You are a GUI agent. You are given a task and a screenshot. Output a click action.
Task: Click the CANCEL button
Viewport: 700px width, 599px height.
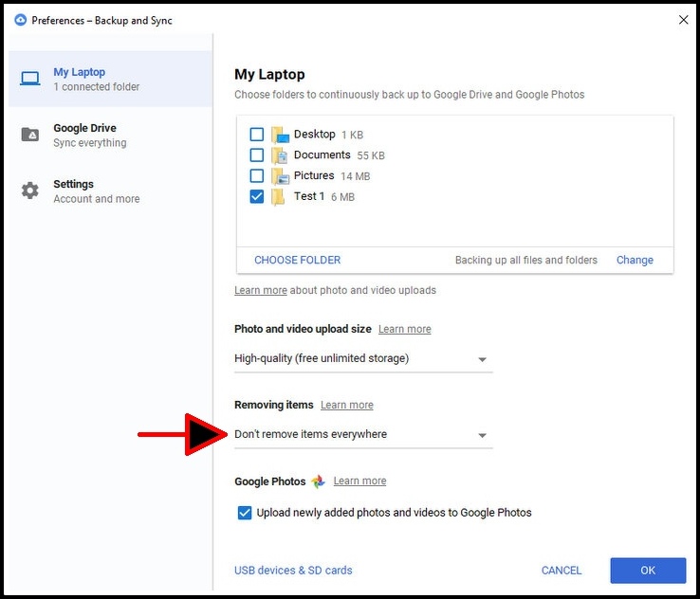[x=562, y=571]
